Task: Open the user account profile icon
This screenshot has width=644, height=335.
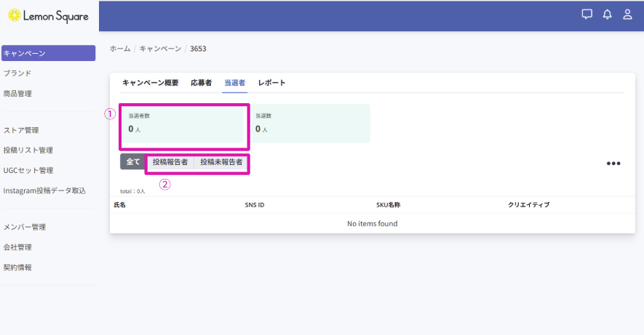Action: pyautogui.click(x=627, y=15)
